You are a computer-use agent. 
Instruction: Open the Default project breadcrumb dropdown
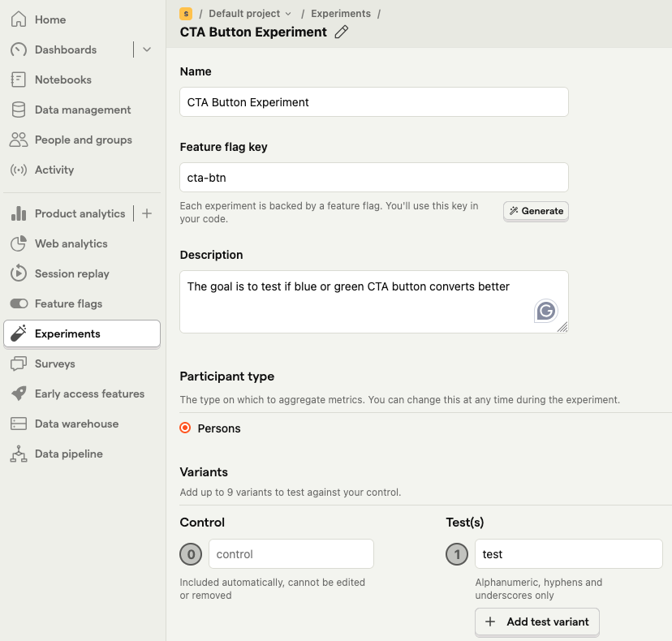point(249,14)
